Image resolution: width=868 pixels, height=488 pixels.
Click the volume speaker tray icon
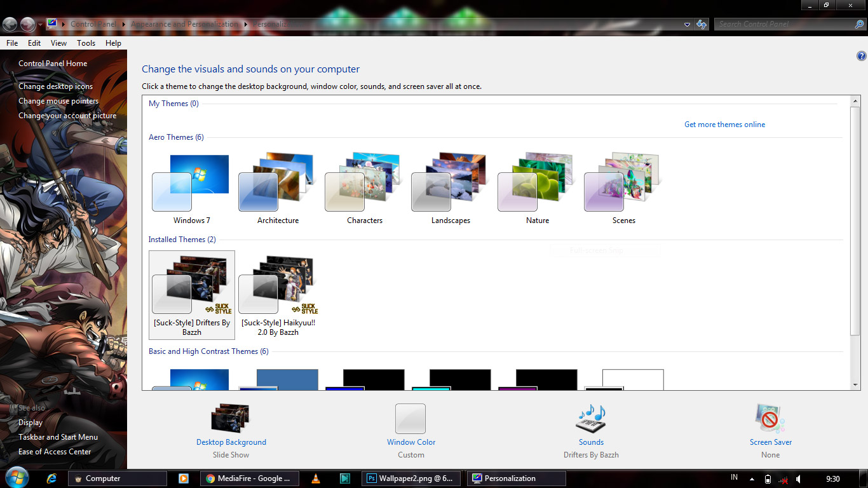(798, 479)
